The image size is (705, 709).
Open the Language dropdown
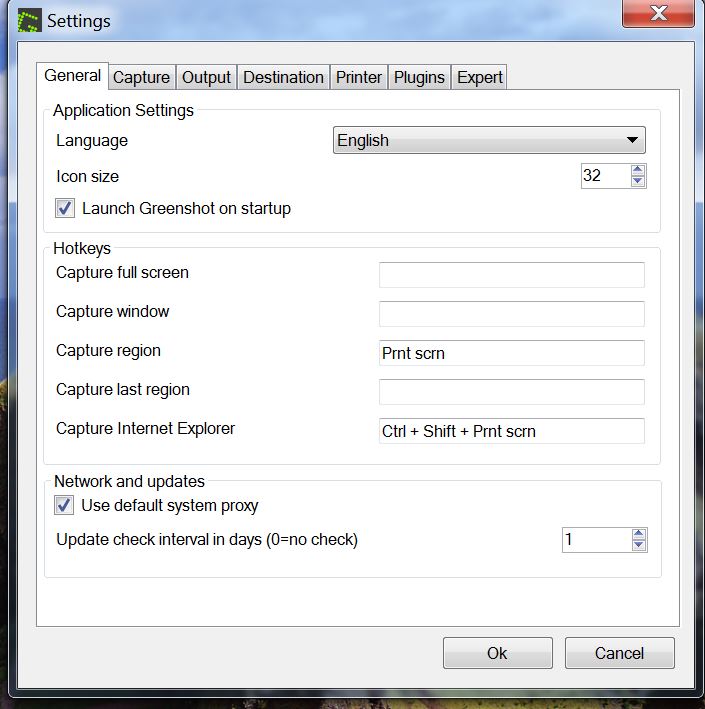[x=489, y=140]
